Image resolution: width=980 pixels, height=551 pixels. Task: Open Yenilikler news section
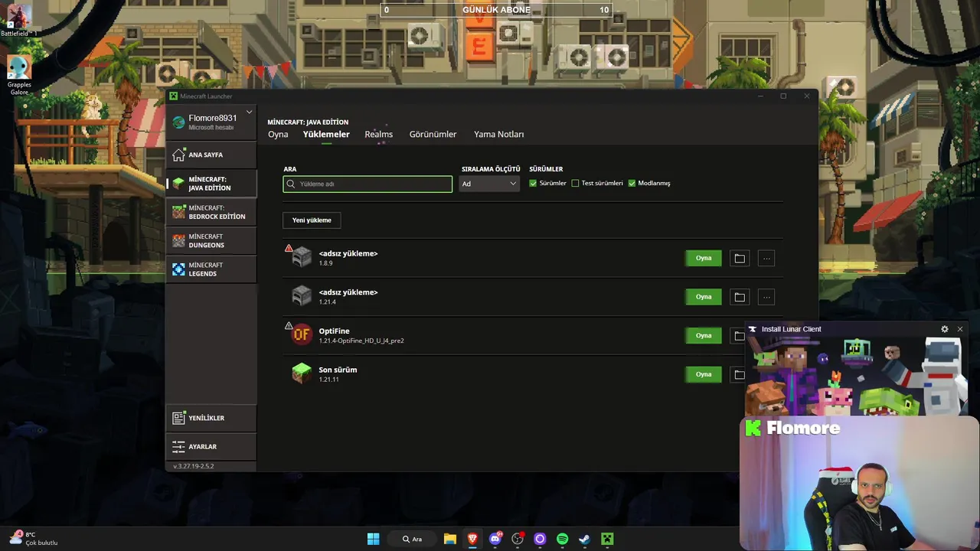[x=211, y=418]
